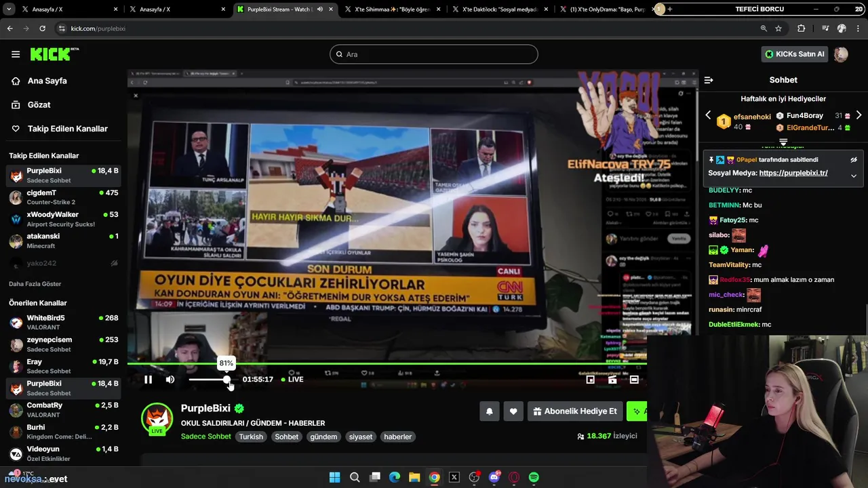Select the Sohbet tag

[286, 436]
